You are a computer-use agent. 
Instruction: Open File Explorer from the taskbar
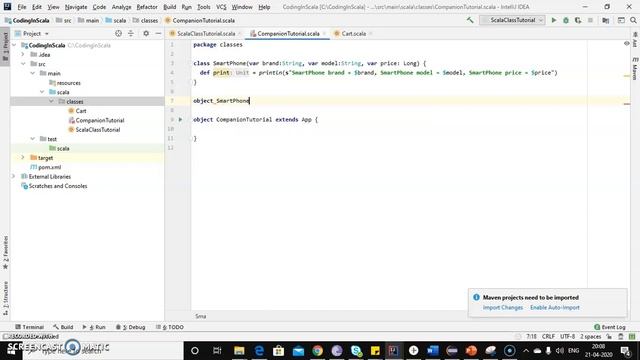coord(239,351)
